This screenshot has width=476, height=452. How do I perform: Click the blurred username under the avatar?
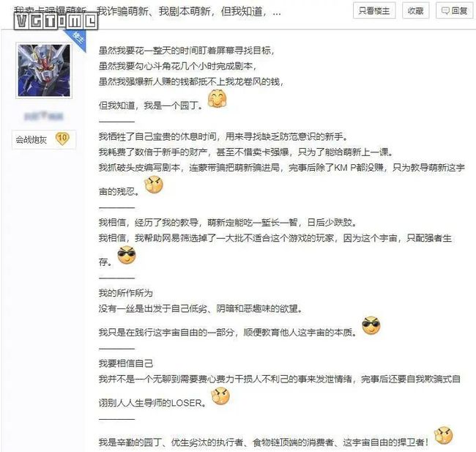click(44, 116)
